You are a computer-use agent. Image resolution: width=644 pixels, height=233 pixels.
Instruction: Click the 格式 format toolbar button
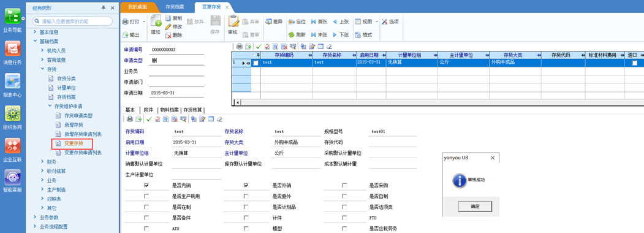[x=363, y=35]
